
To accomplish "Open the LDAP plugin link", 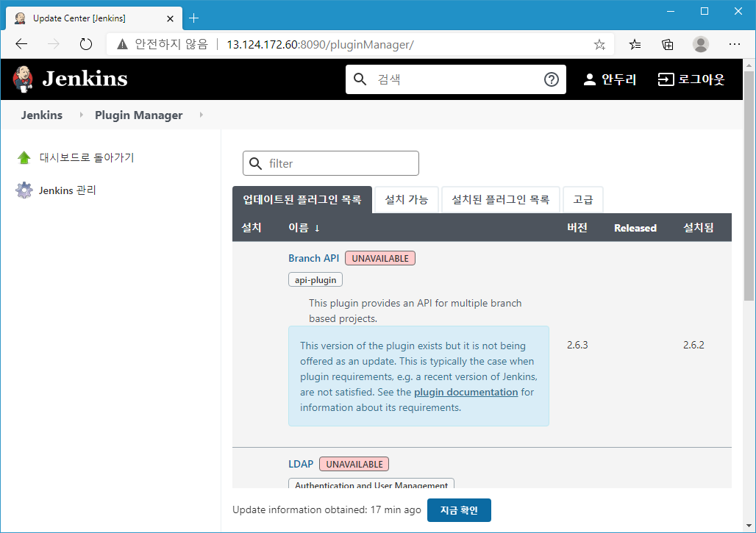I will (x=301, y=464).
